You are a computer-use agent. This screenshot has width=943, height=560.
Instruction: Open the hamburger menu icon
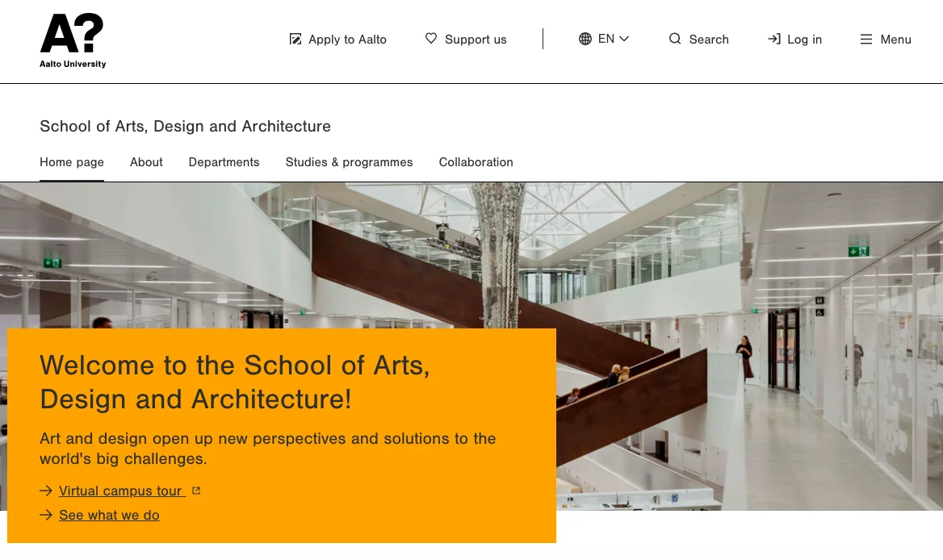point(866,39)
